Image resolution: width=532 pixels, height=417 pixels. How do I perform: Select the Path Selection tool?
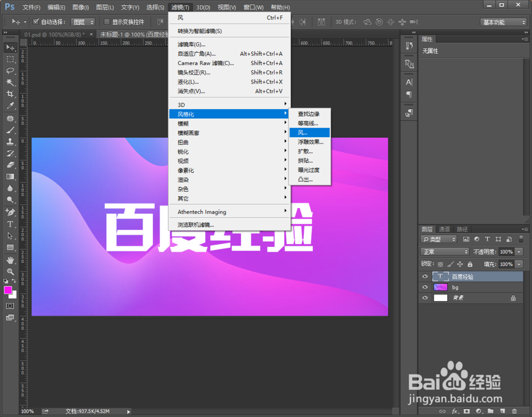10,236
